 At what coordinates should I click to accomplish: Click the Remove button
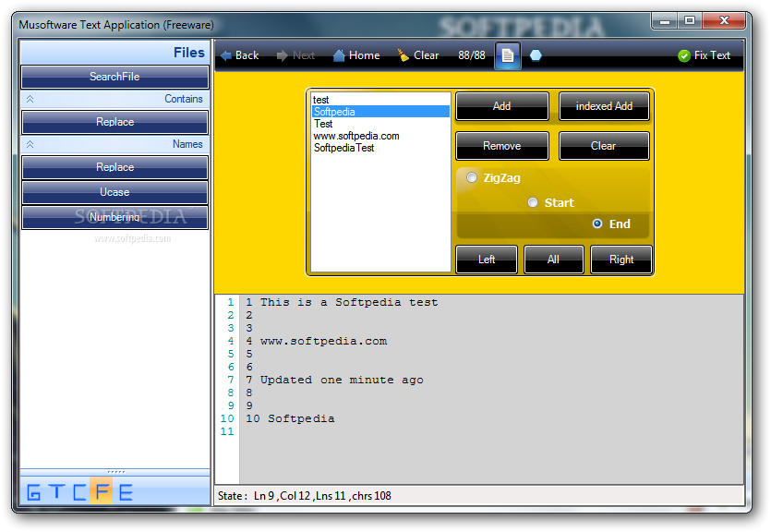click(x=502, y=146)
